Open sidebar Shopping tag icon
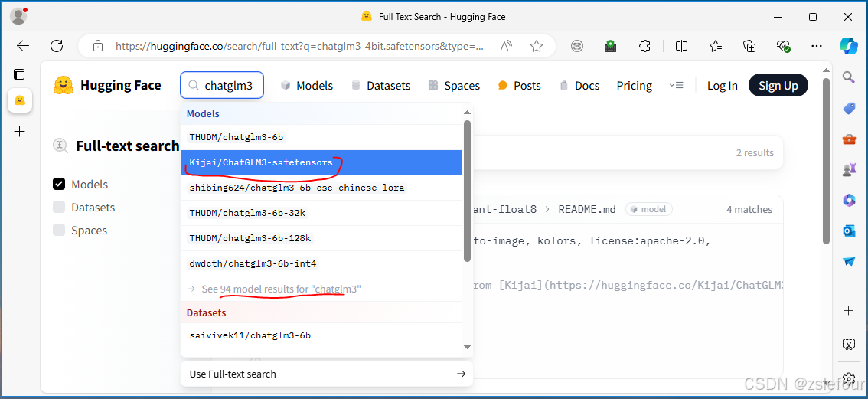The image size is (868, 399). (849, 109)
